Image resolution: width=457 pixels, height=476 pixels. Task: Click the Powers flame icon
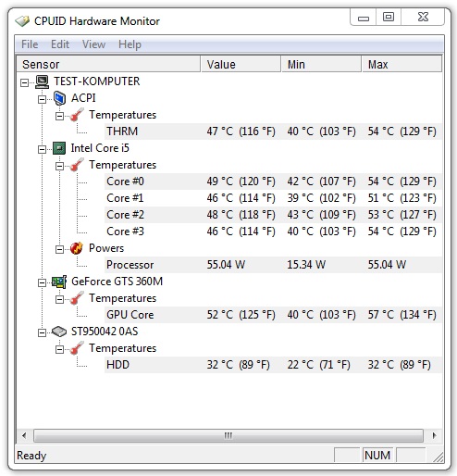77,248
